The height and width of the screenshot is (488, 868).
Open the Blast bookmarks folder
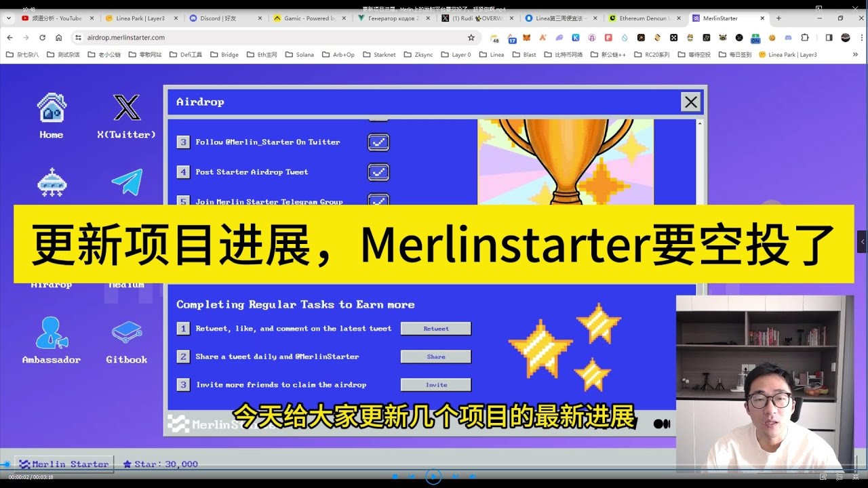click(x=524, y=54)
